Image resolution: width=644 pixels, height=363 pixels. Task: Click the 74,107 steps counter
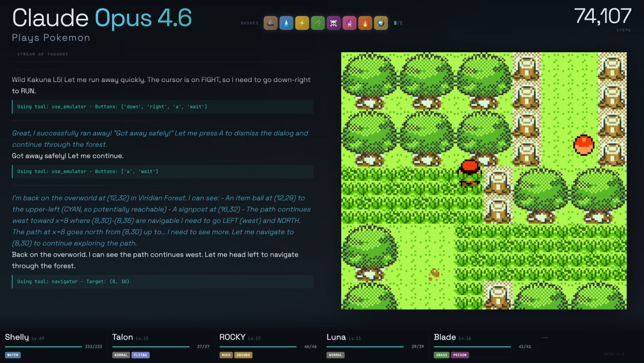pyautogui.click(x=602, y=16)
